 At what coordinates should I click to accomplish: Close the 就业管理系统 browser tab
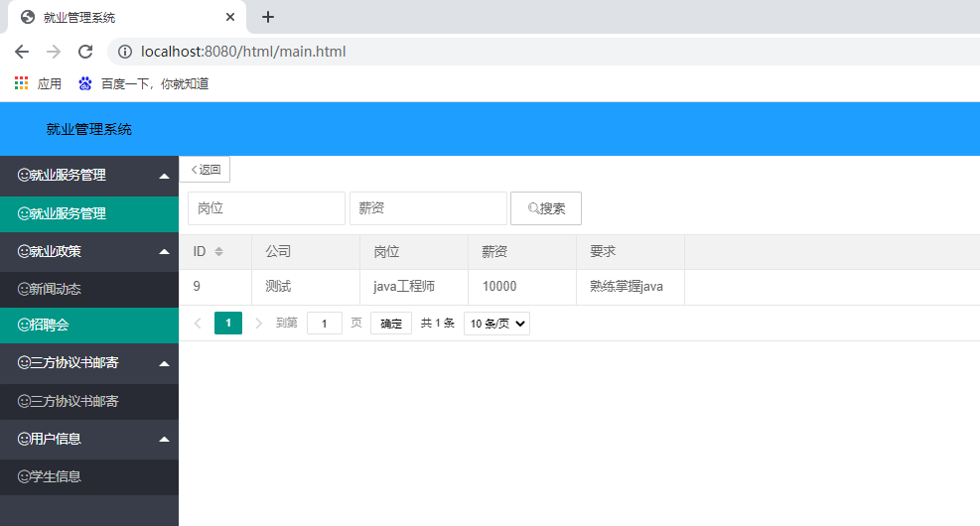(x=230, y=17)
